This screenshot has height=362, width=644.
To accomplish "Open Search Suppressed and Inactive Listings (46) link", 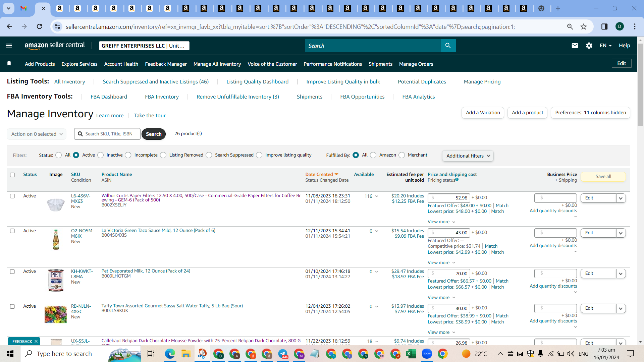I will click(156, 81).
